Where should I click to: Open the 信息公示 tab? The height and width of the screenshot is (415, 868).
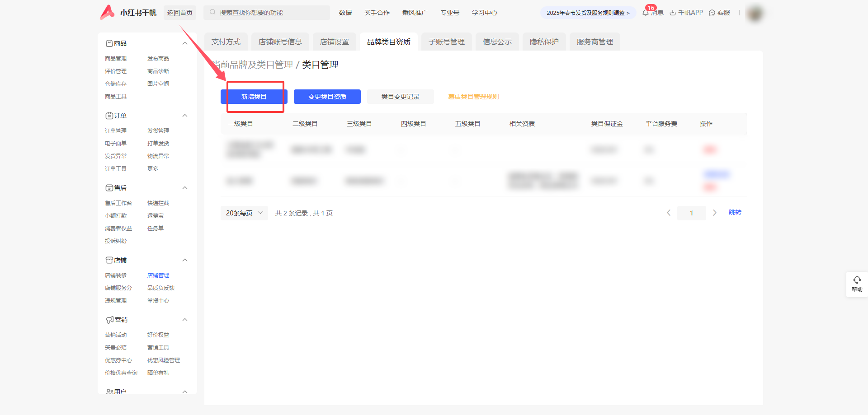[x=497, y=42]
